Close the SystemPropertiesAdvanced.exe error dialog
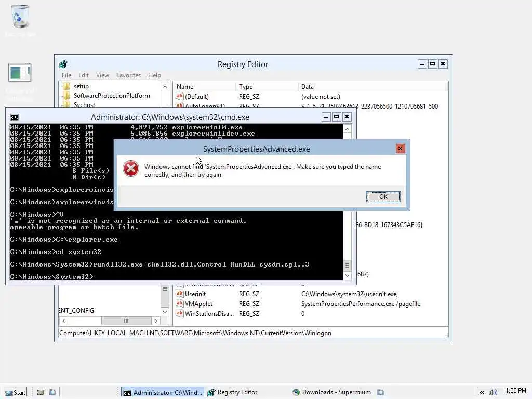 point(400,148)
